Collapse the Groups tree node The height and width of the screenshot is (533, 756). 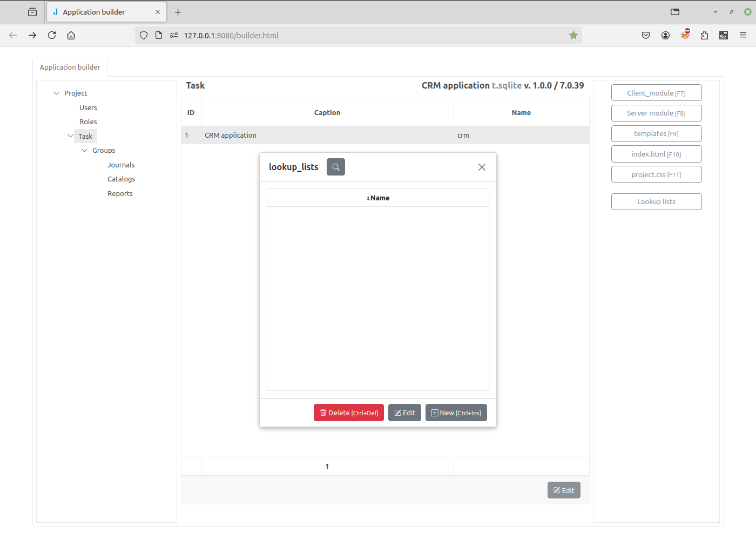point(85,151)
